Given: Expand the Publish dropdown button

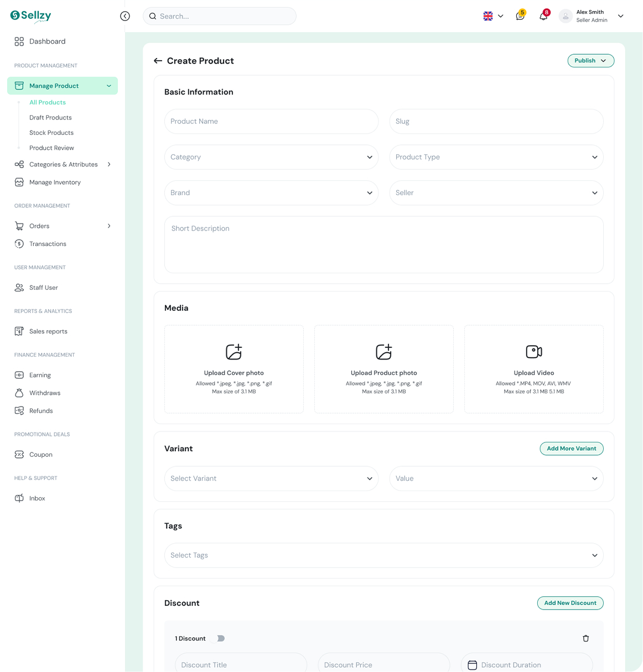Looking at the screenshot, I should click(x=591, y=61).
